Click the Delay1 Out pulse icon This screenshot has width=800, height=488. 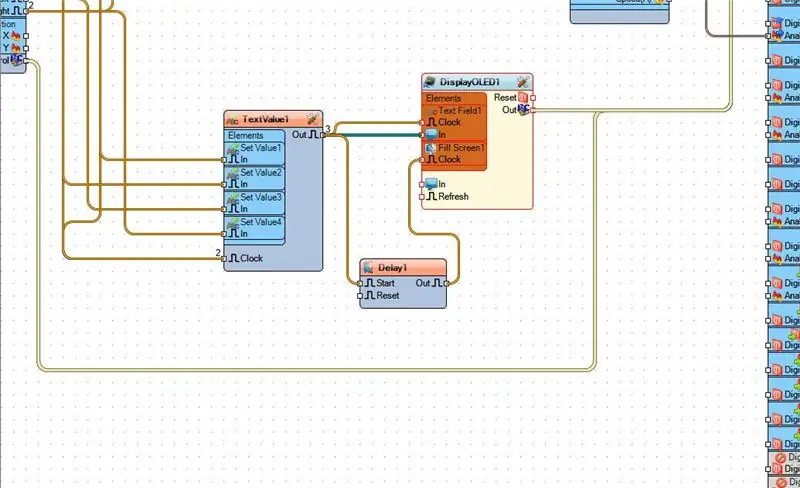437,283
